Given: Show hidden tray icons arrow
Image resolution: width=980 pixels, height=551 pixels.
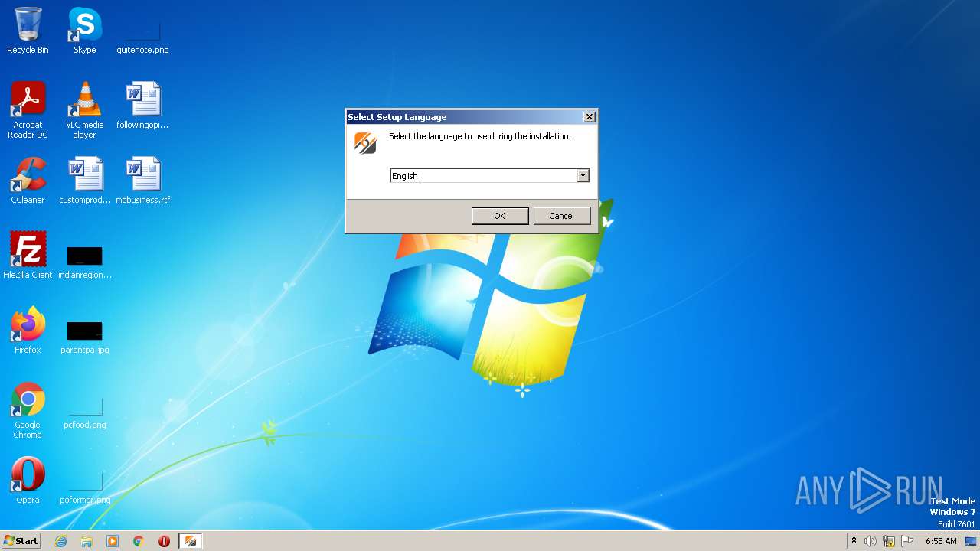Looking at the screenshot, I should click(x=854, y=541).
